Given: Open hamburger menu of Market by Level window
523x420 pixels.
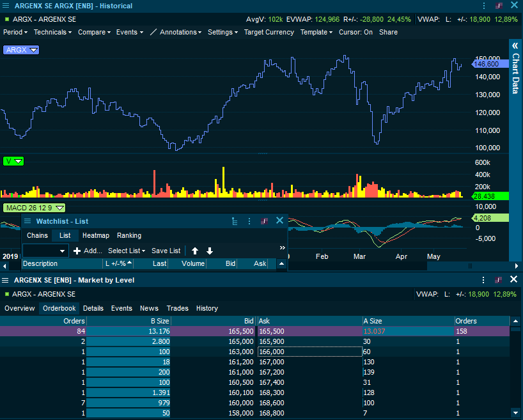Looking at the screenshot, I should pyautogui.click(x=5, y=280).
